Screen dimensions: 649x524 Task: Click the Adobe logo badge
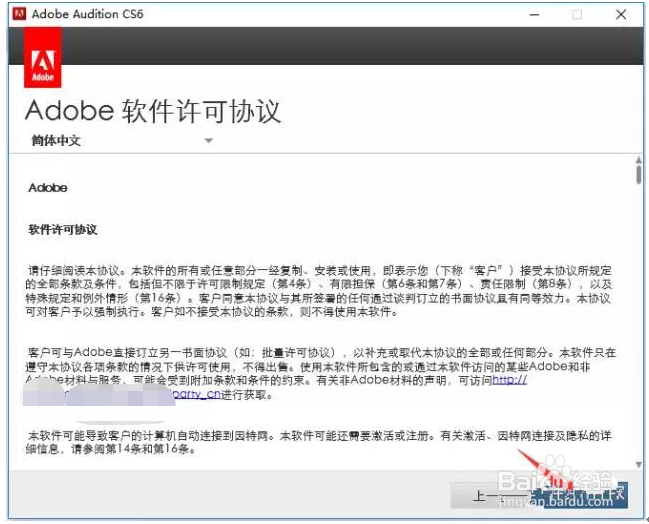click(x=43, y=58)
